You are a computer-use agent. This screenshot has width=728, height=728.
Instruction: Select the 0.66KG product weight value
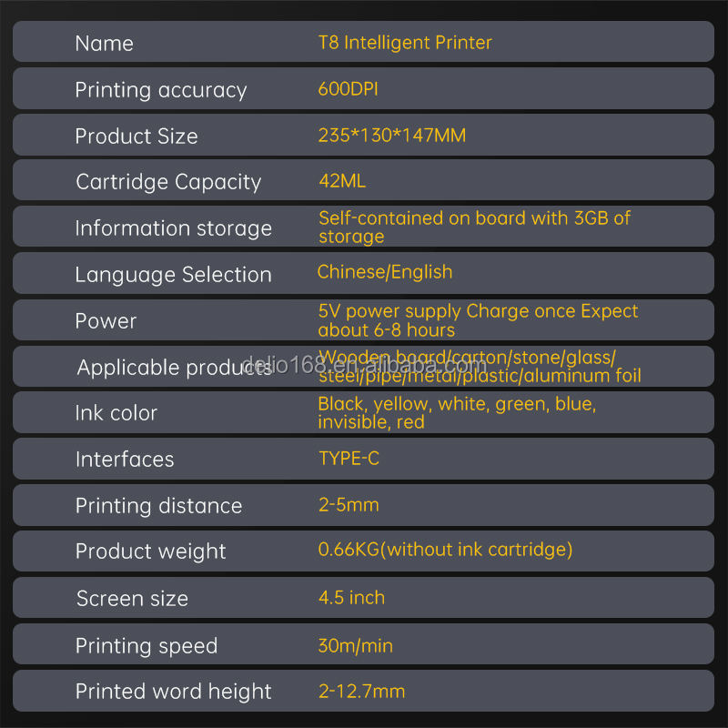(445, 550)
